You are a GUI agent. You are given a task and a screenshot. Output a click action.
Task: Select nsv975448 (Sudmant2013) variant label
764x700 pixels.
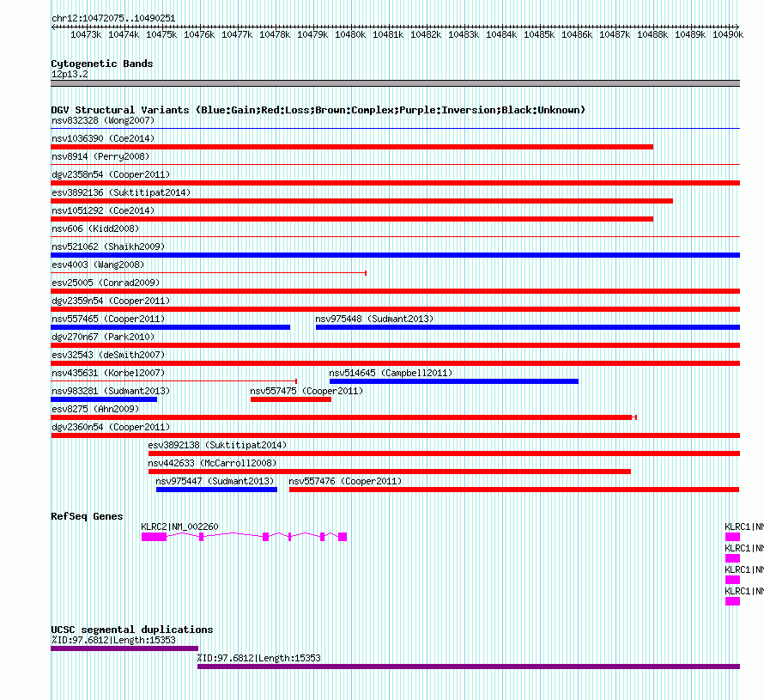pyautogui.click(x=374, y=319)
